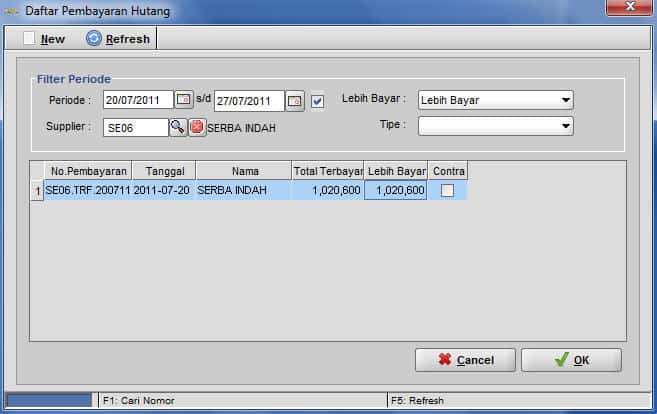The height and width of the screenshot is (414, 657).
Task: Open the Lebih Bayar dropdown
Action: pyautogui.click(x=495, y=100)
